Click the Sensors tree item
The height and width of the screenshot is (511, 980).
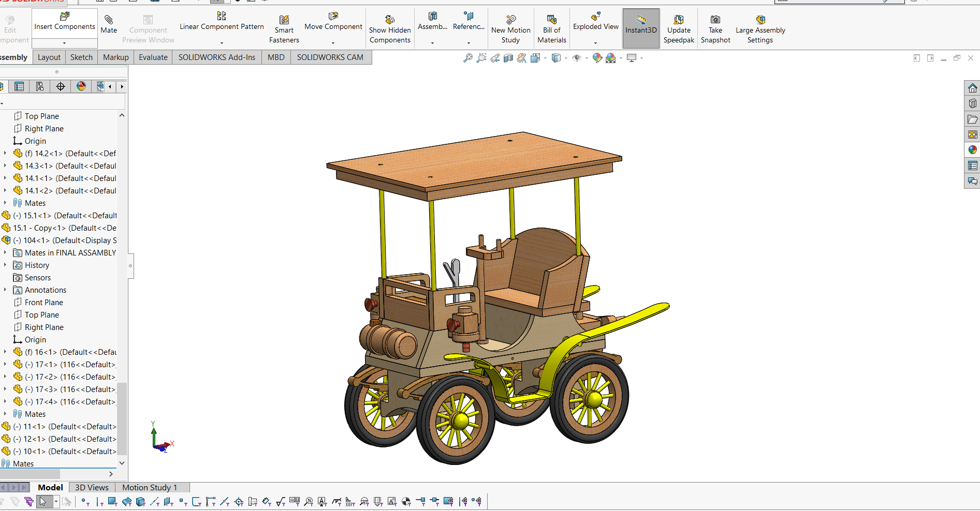click(x=37, y=278)
